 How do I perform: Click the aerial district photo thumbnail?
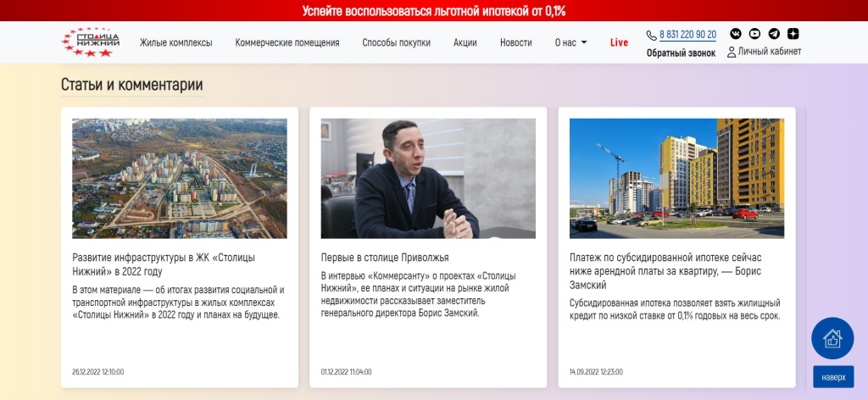pyautogui.click(x=180, y=178)
